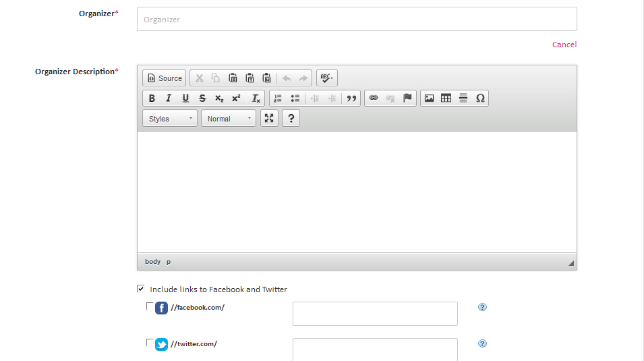Uncheck Include links to Facebook and Twitter
The image size is (644, 361).
(x=141, y=289)
